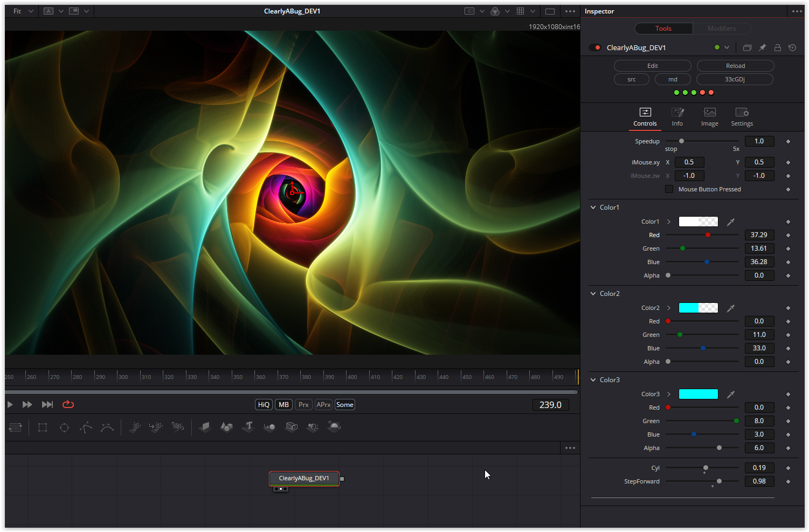Add a pMerge particle node
The width and height of the screenshot is (809, 532).
pyautogui.click(x=156, y=427)
